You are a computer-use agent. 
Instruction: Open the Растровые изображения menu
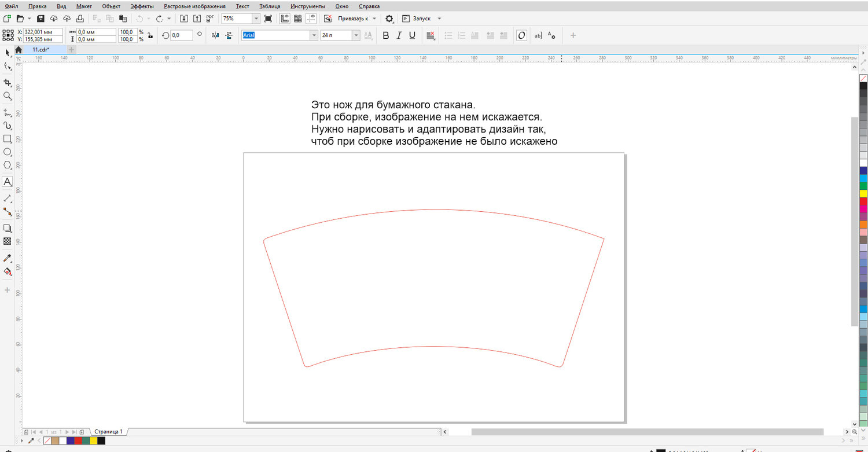[194, 6]
